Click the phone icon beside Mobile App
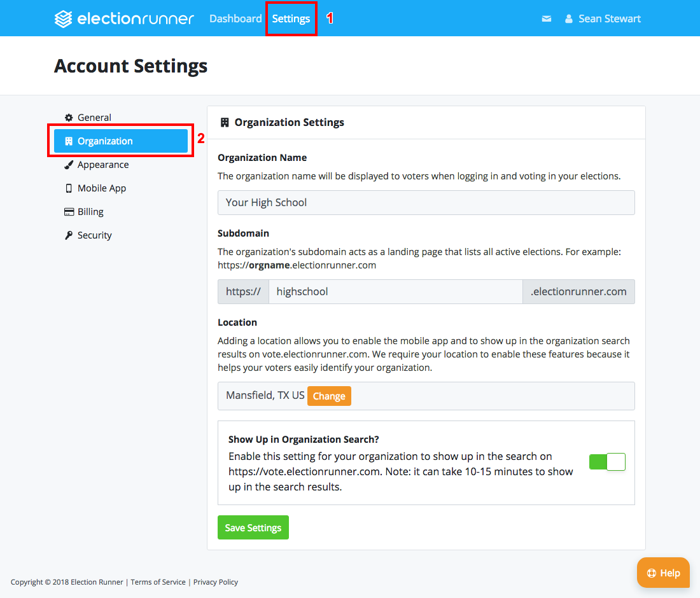 (x=69, y=188)
